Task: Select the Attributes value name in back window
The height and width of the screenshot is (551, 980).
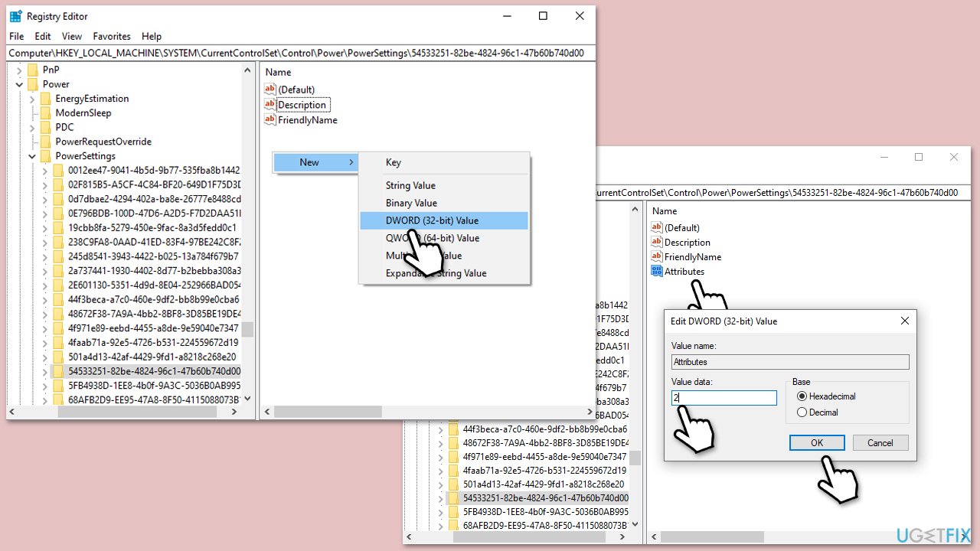Action: click(684, 271)
